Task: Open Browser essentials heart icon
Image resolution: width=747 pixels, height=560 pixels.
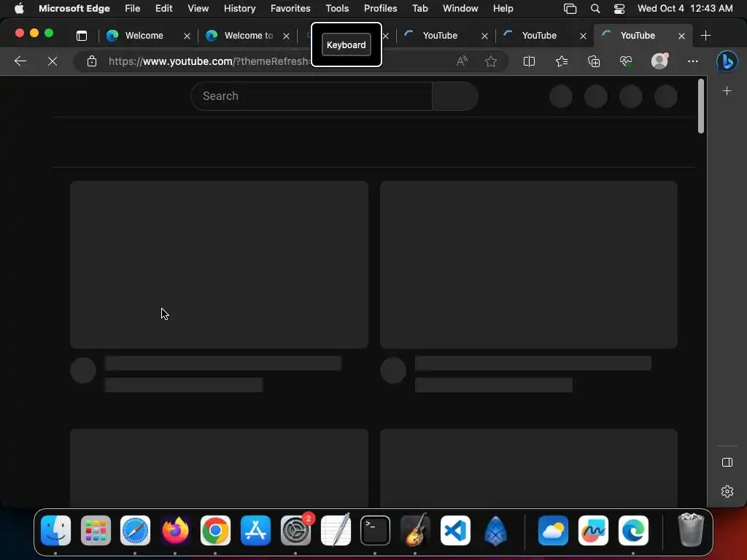Action: point(625,61)
